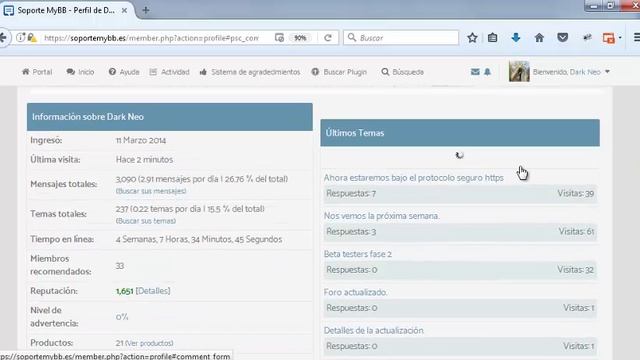The height and width of the screenshot is (360, 640).
Task: Open notifications bell icon
Action: pos(487,72)
